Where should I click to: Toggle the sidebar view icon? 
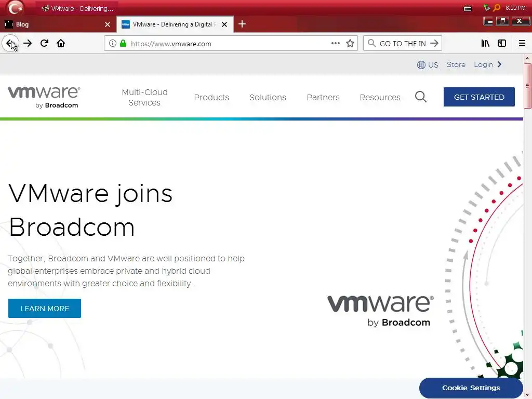pyautogui.click(x=502, y=43)
